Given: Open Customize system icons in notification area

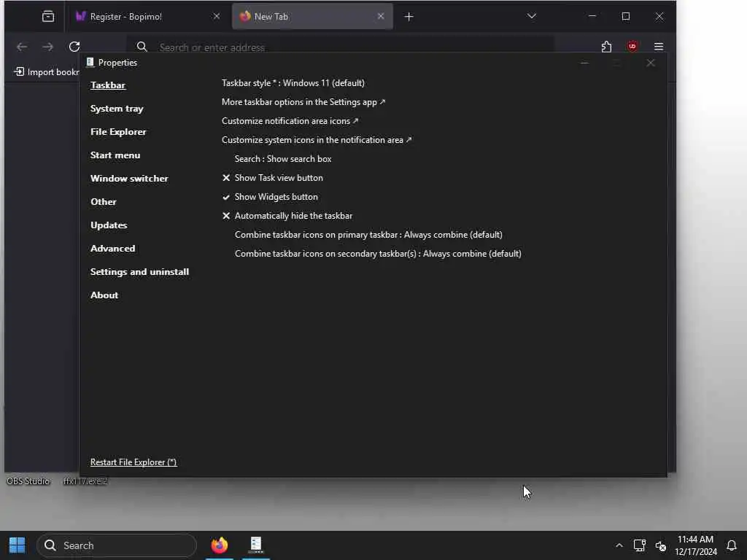Looking at the screenshot, I should tap(317, 140).
